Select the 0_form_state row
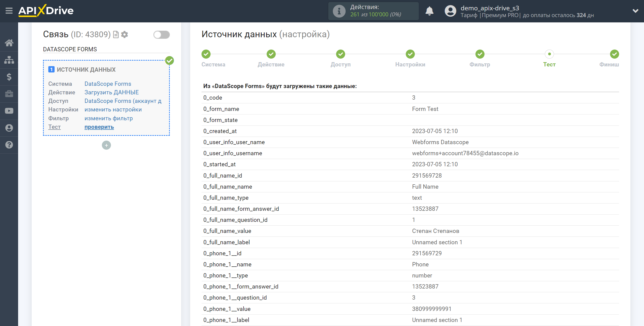 point(410,120)
